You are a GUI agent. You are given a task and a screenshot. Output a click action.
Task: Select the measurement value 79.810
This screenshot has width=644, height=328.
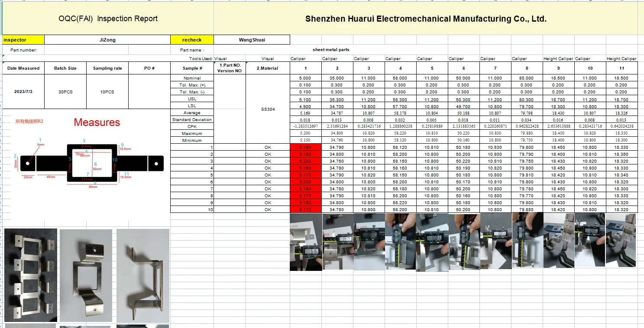coord(527,175)
